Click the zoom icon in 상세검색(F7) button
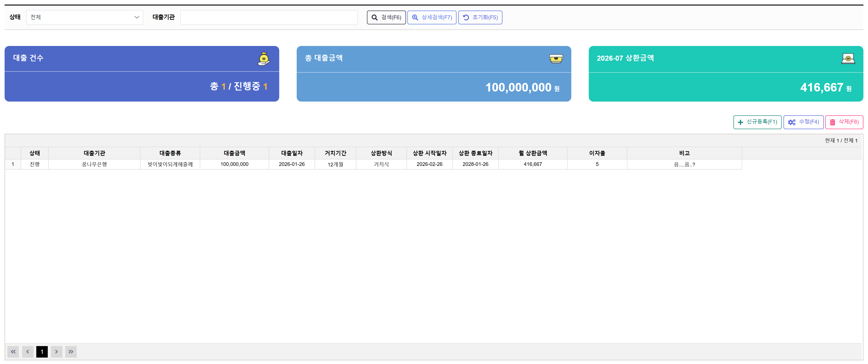The image size is (868, 364). click(415, 17)
